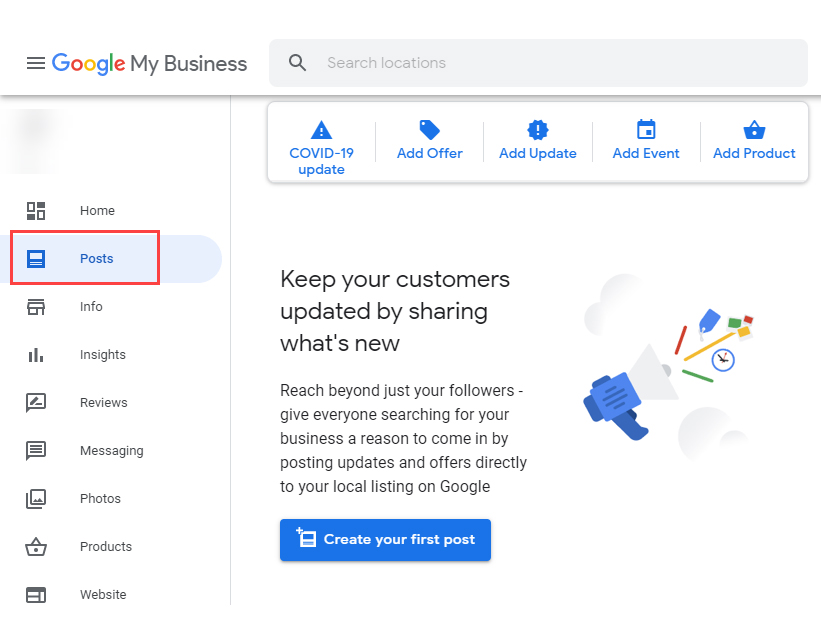This screenshot has height=644, width=821.
Task: Click the Reviews icon in sidebar
Action: 36,403
